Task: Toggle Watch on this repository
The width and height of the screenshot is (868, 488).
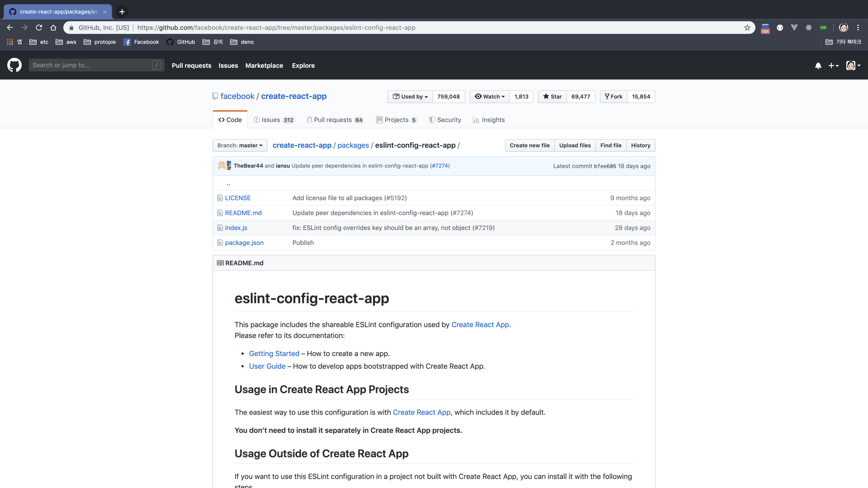Action: click(x=490, y=97)
